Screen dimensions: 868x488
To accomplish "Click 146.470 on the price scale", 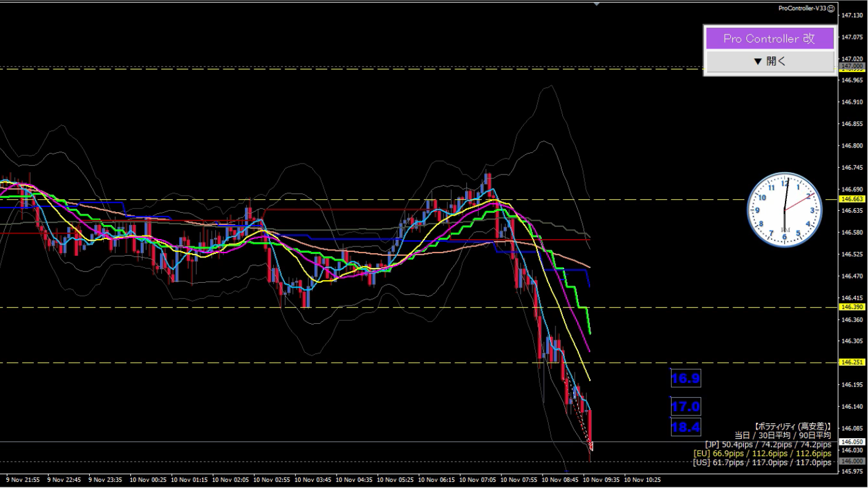I will (x=853, y=276).
